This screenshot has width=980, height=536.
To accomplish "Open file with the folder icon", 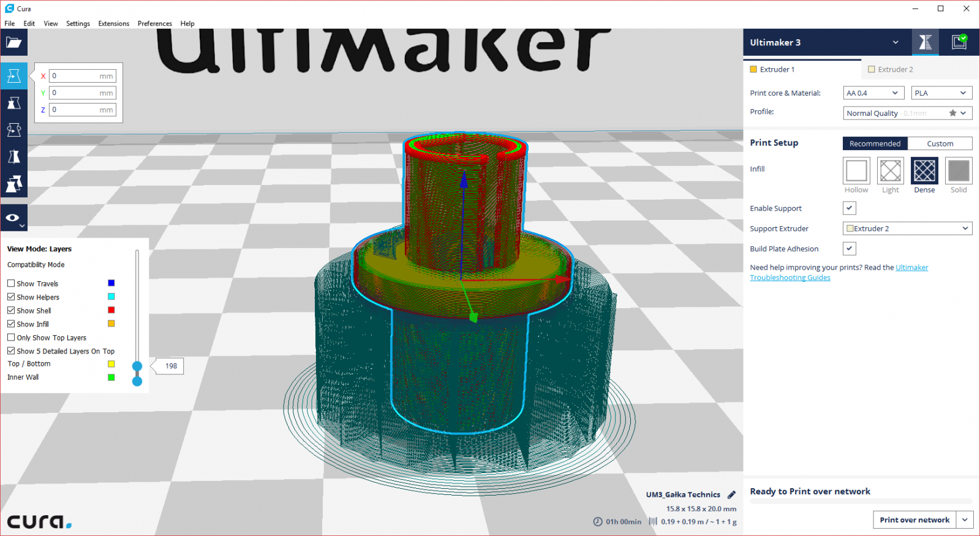I will tap(13, 42).
